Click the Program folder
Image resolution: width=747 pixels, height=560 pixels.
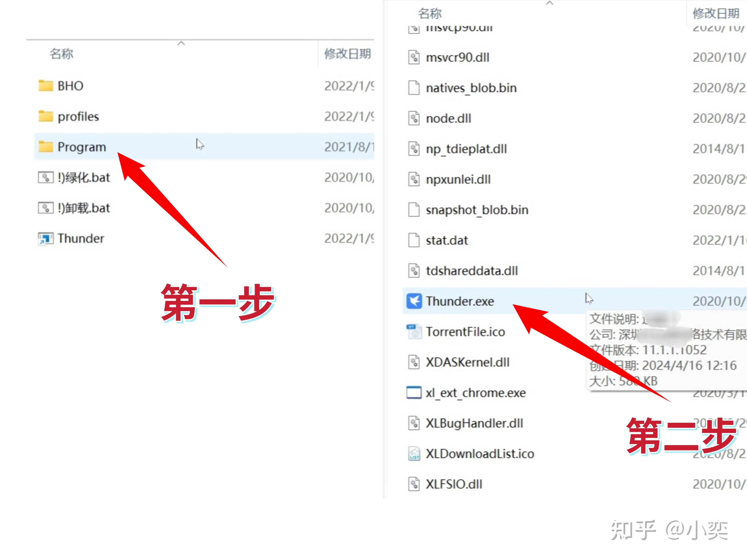point(81,146)
